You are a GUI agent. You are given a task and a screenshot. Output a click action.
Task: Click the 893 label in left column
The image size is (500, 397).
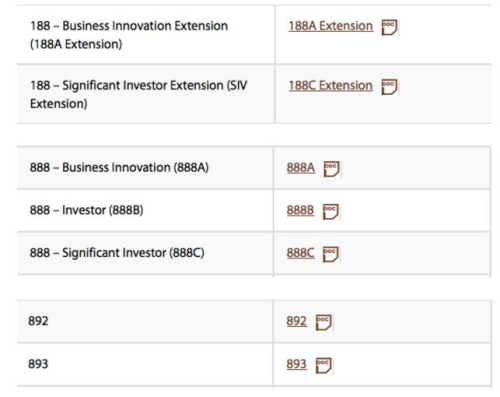click(x=38, y=364)
